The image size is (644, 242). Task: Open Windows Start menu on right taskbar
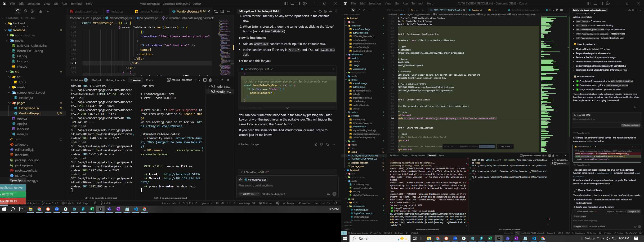[345, 238]
